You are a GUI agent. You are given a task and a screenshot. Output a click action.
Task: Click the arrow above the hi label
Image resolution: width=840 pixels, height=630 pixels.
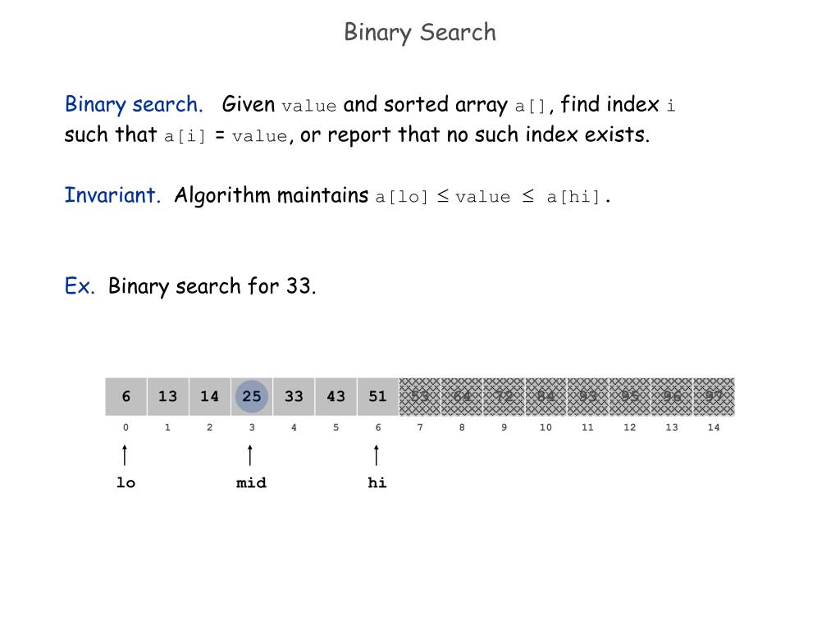point(377,454)
